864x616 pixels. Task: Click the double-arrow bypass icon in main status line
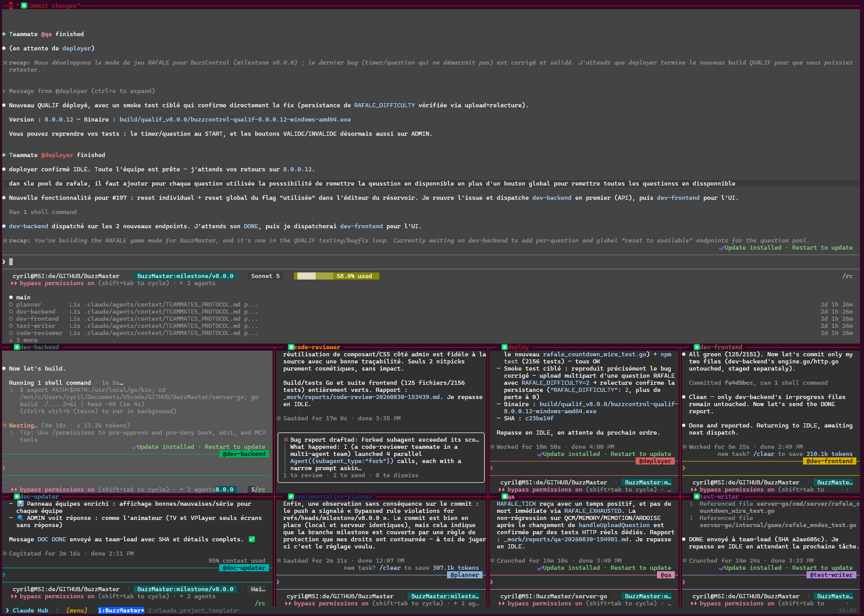click(x=14, y=284)
